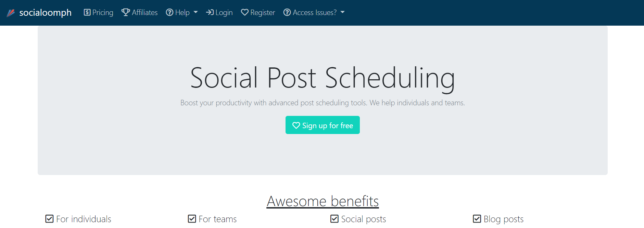This screenshot has width=644, height=228.
Task: Go to the Login page
Action: click(219, 13)
